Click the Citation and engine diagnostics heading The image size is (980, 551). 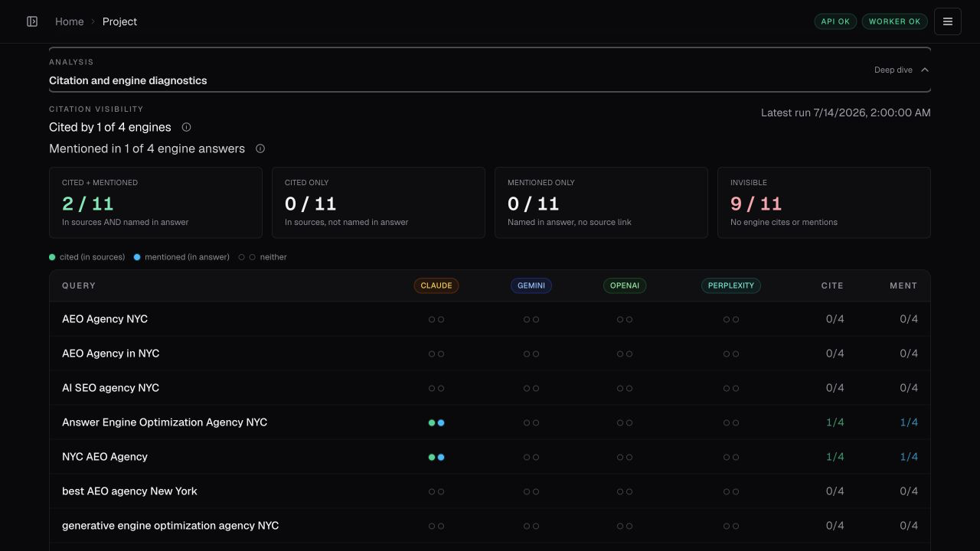[x=128, y=80]
